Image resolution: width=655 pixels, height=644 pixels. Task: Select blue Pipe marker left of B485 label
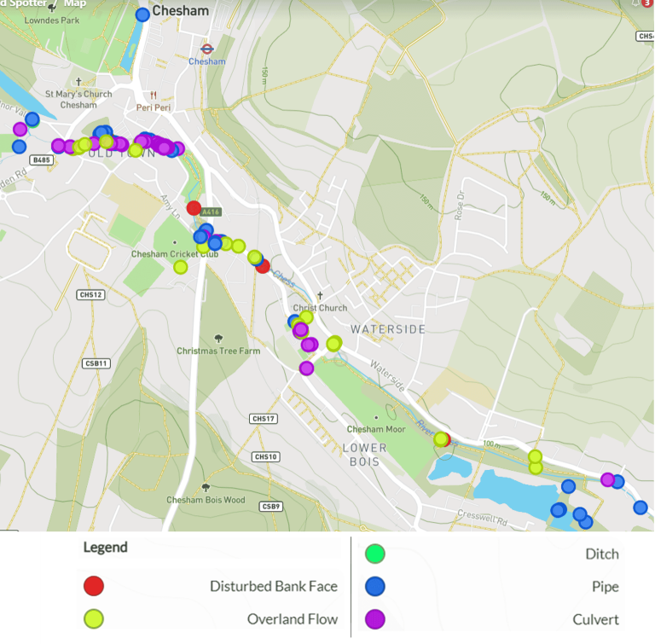[20, 147]
